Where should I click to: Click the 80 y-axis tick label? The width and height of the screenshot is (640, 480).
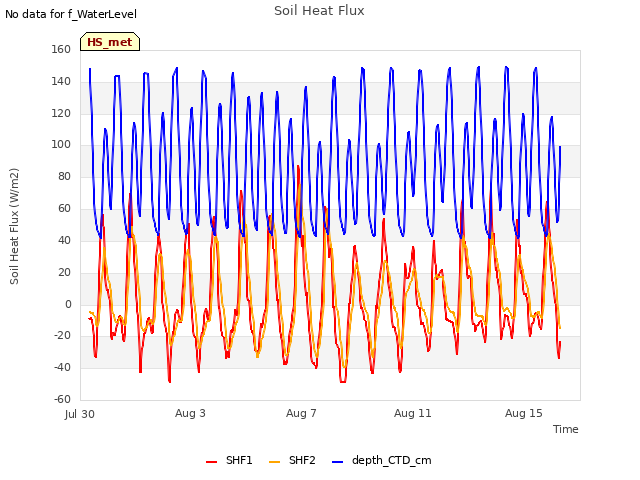coord(64,176)
